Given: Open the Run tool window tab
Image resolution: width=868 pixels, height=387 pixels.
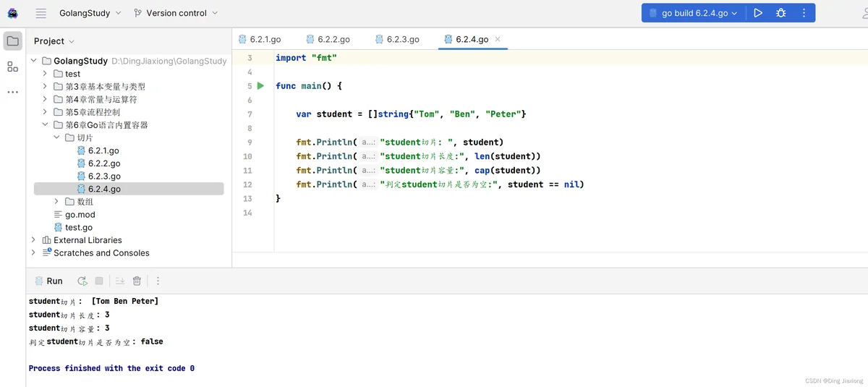Looking at the screenshot, I should tap(48, 281).
